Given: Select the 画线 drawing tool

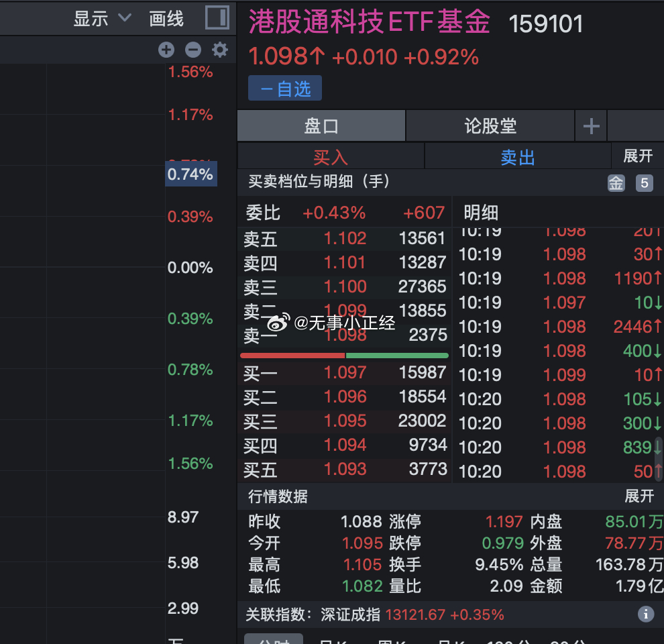Looking at the screenshot, I should click(x=166, y=19).
